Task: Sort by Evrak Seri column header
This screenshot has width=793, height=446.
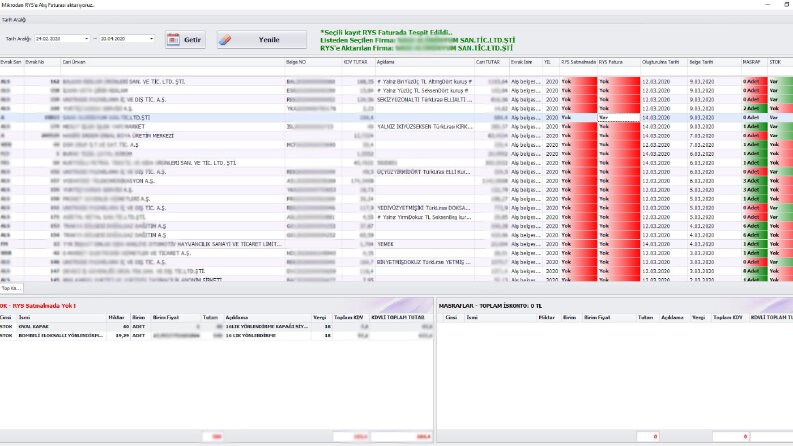Action: (x=12, y=62)
